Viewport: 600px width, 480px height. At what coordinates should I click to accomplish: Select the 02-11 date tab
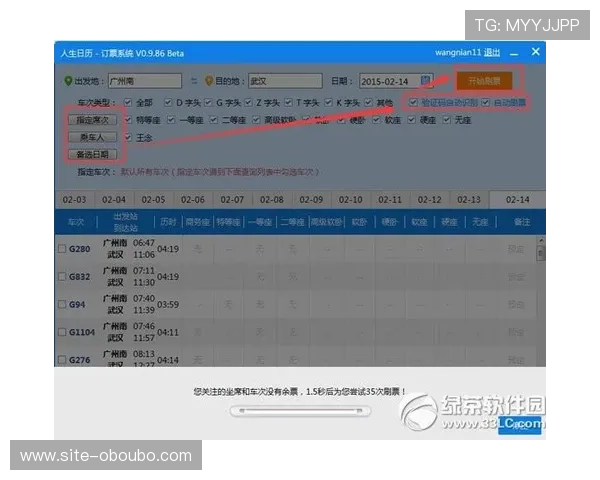[390, 199]
